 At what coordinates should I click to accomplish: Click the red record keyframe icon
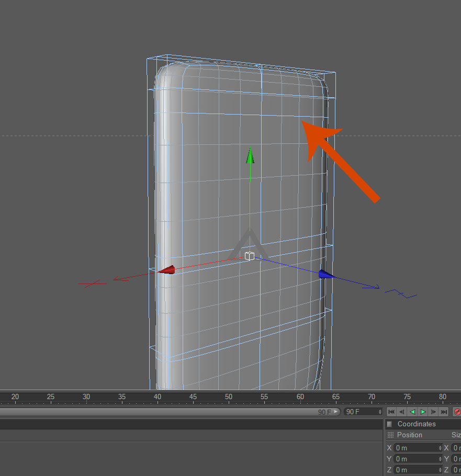457,412
